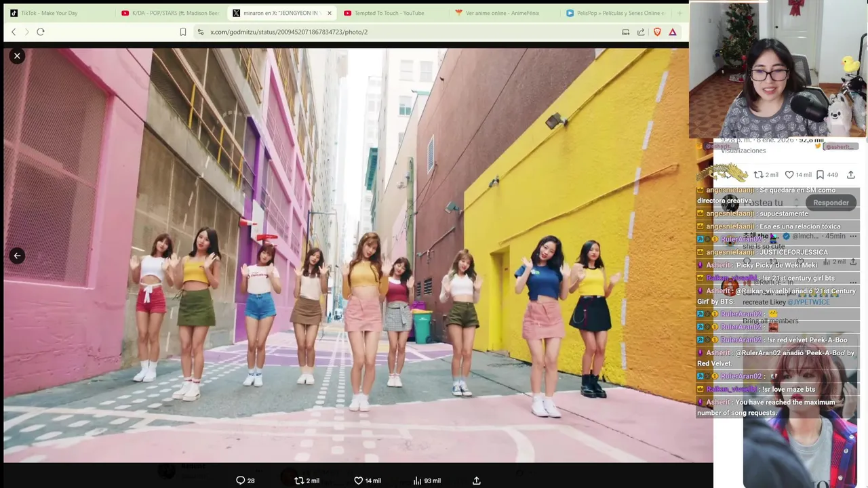This screenshot has height=488, width=868.
Task: Open the Brave Rewards triangle icon
Action: click(x=673, y=32)
